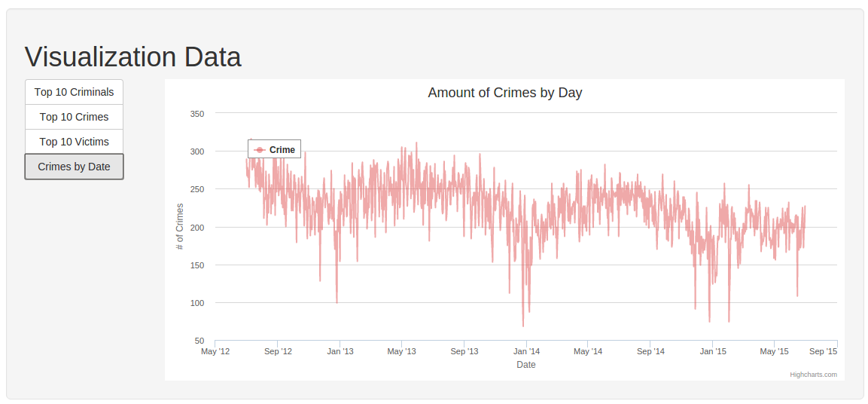Click the Sep '15 date axis label
The height and width of the screenshot is (404, 868).
(x=823, y=351)
